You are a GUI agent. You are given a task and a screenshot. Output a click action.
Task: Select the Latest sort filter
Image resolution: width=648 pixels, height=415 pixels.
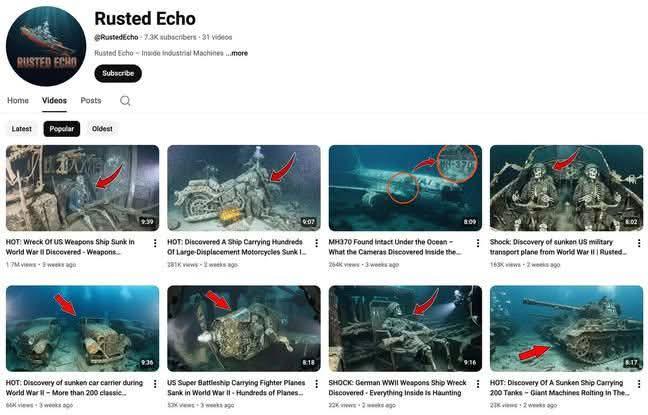pos(21,129)
